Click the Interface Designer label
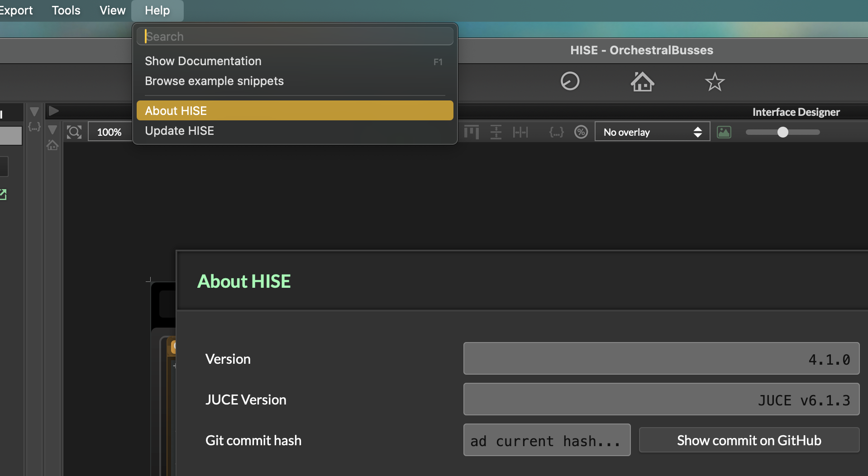Image resolution: width=868 pixels, height=476 pixels. [x=796, y=112]
